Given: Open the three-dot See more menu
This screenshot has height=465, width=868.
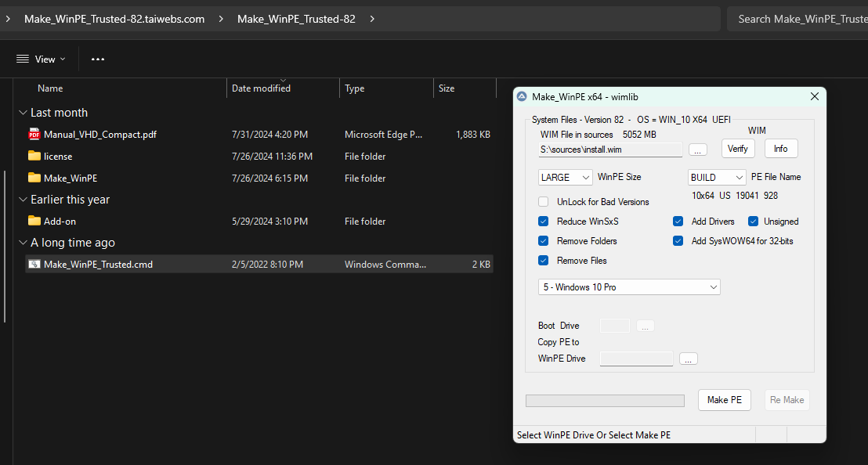Looking at the screenshot, I should click(98, 59).
